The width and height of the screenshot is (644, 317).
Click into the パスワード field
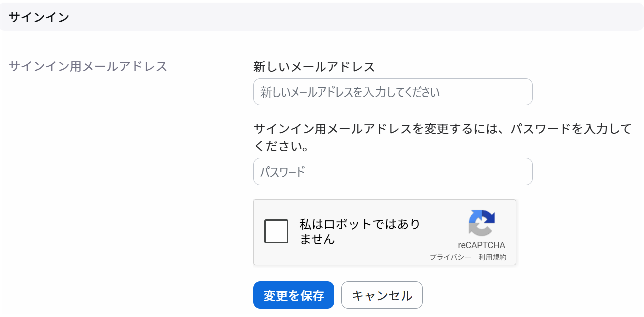[x=393, y=172]
